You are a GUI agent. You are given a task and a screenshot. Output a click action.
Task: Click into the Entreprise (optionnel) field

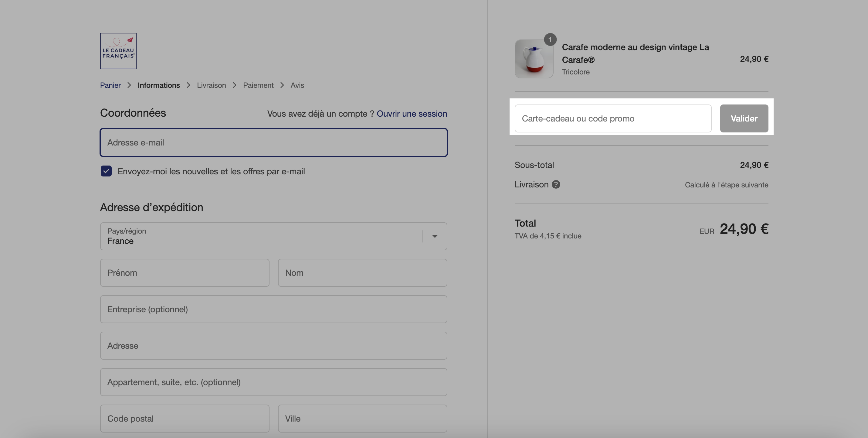(x=274, y=309)
